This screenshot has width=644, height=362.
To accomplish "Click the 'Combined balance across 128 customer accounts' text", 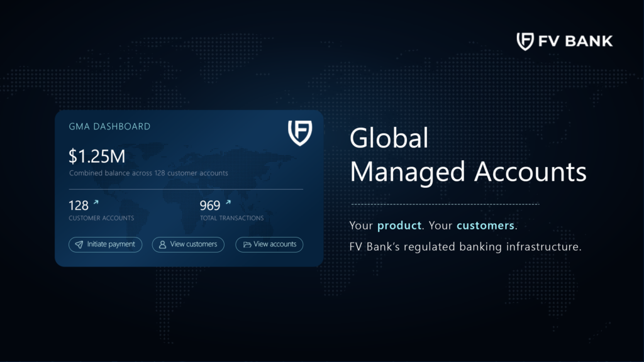I will click(x=148, y=173).
